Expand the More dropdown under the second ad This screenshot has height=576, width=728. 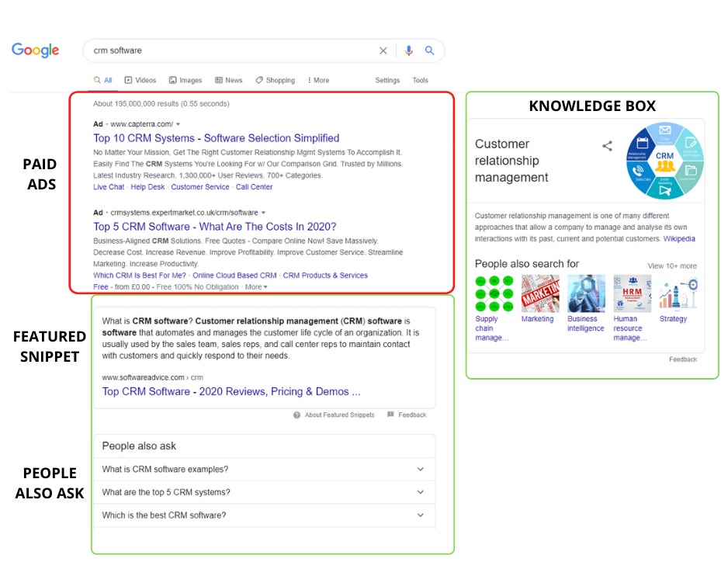256,287
